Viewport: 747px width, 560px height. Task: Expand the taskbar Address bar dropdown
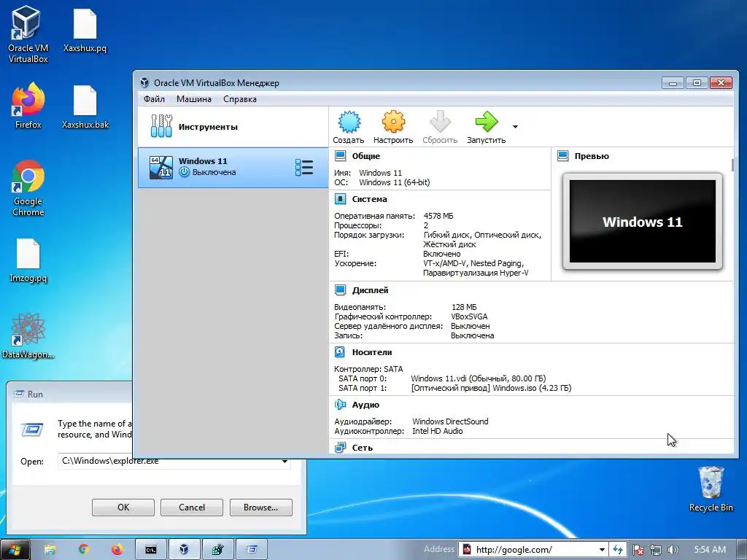point(602,550)
